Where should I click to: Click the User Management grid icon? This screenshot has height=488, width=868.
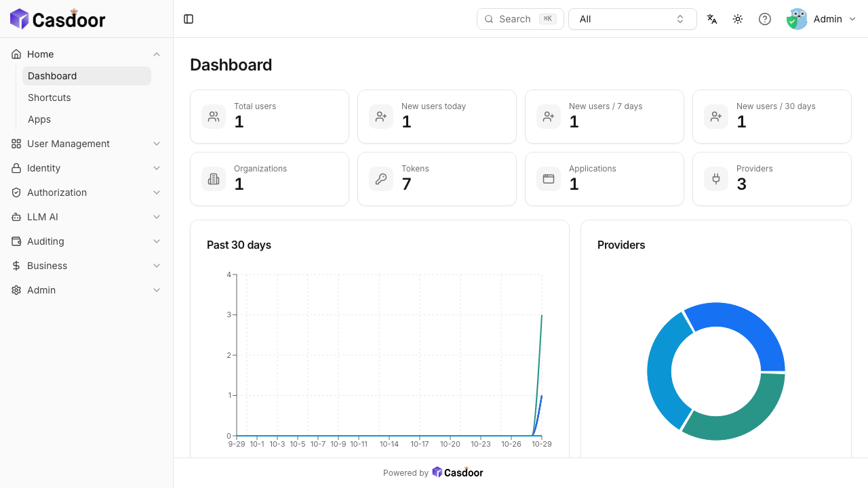tap(16, 144)
